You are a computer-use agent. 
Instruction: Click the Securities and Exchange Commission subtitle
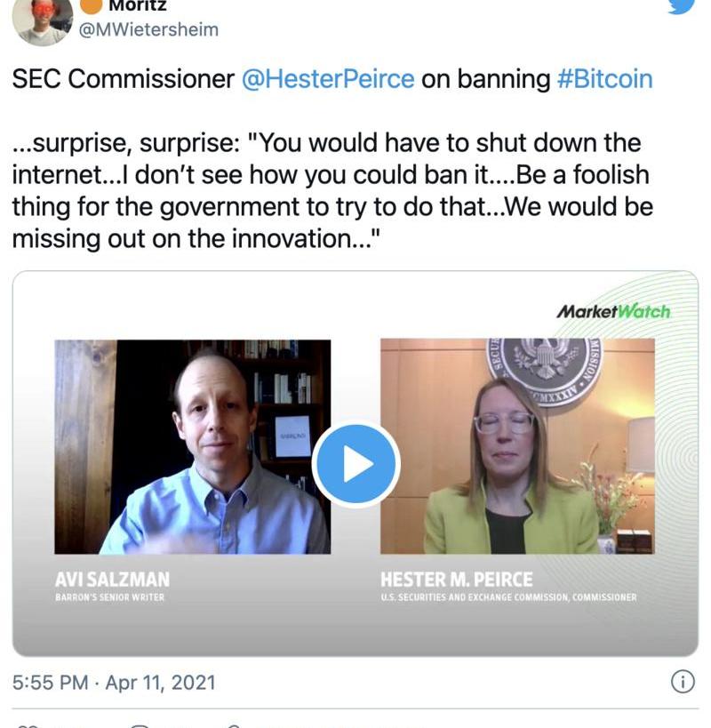(x=508, y=597)
